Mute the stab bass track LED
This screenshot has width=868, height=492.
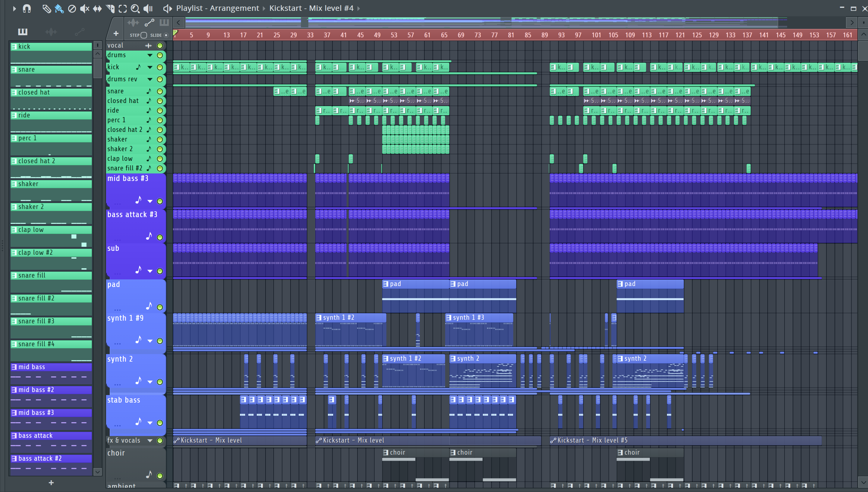160,423
